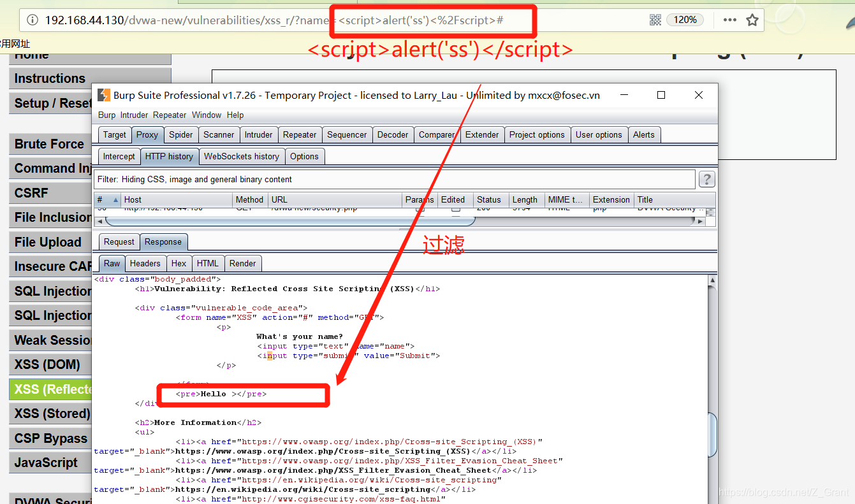Click up arrow of response pane scrollbar
The height and width of the screenshot is (504, 855).
712,280
